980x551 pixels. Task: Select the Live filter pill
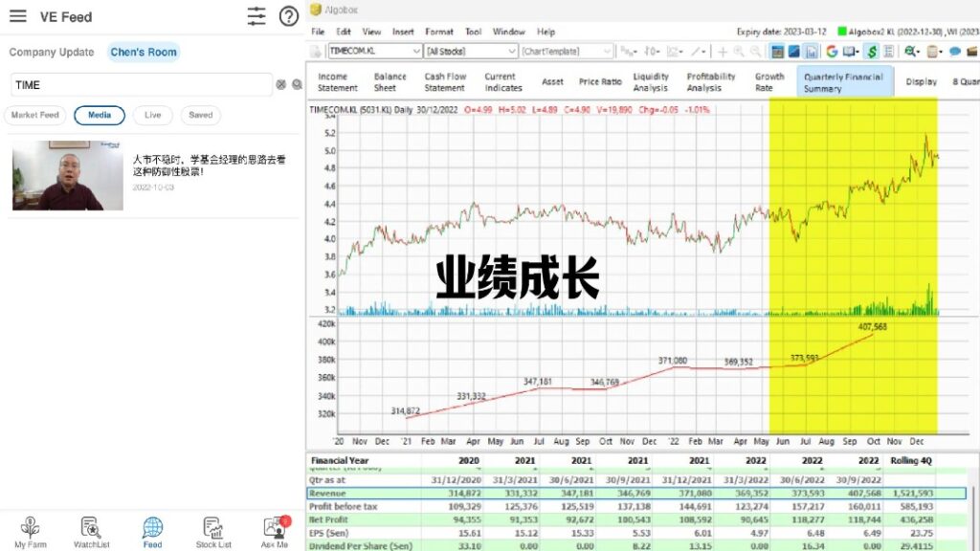[152, 115]
